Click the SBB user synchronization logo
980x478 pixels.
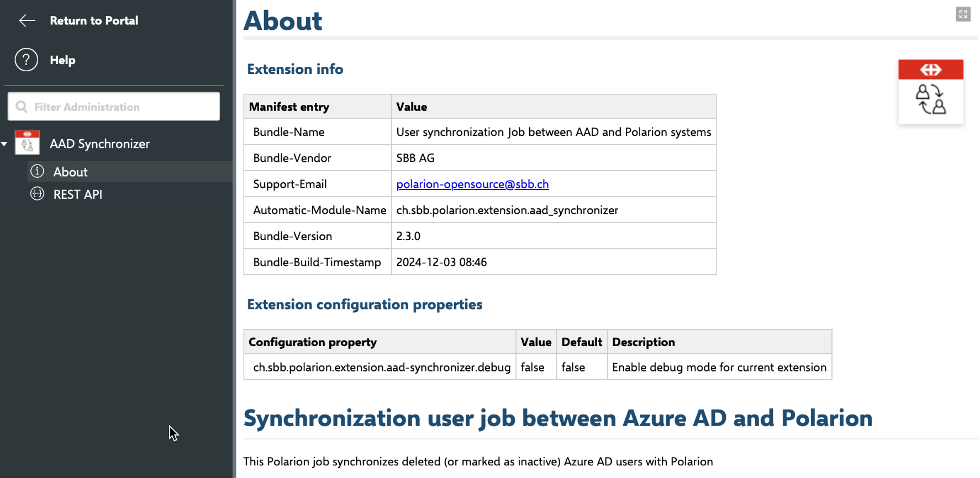[931, 92]
